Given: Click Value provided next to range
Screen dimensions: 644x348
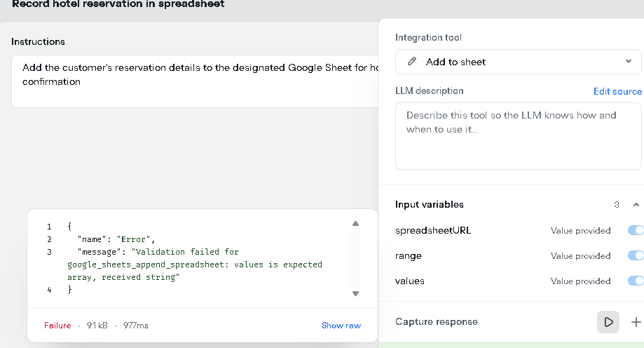Looking at the screenshot, I should [x=580, y=256].
